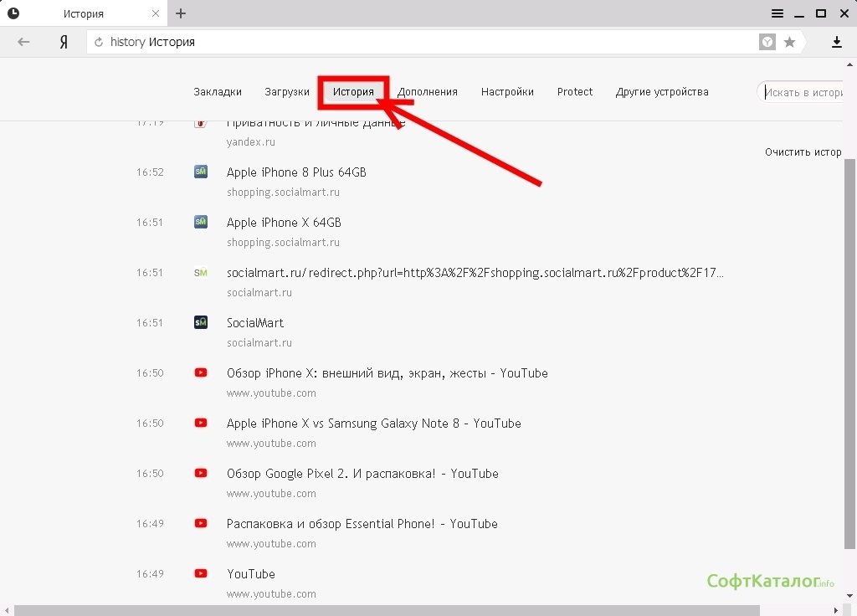Click the SocialMart favicon next to iPhone 8 Plus
This screenshot has width=857, height=616.
tap(201, 172)
